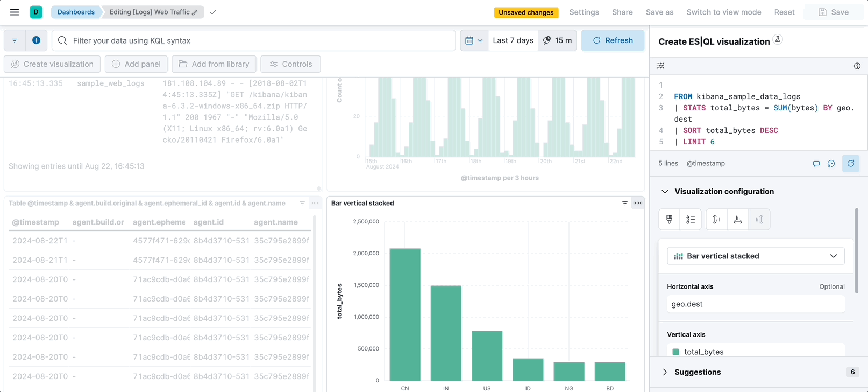Click the configuration panel vertical scrollbar
This screenshot has height=392, width=868.
tap(856, 251)
